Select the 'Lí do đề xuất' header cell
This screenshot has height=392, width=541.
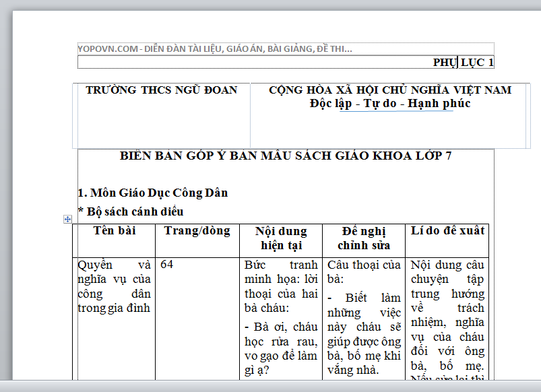[x=447, y=231]
